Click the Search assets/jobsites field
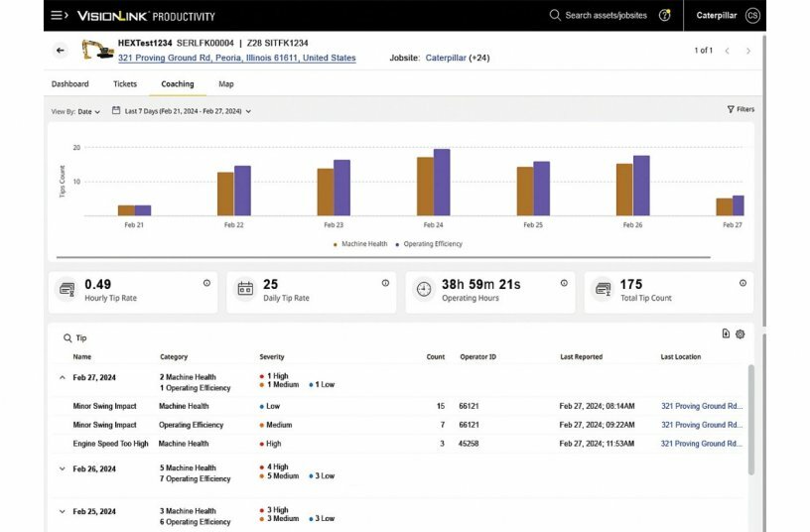This screenshot has width=810, height=532. [x=606, y=16]
